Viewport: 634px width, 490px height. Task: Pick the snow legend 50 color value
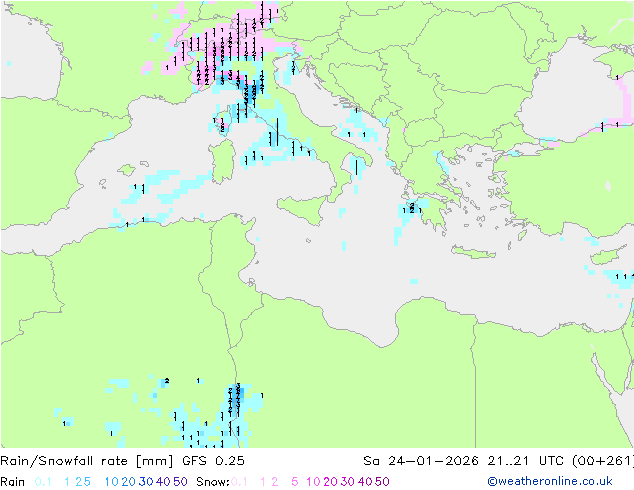click(x=382, y=482)
